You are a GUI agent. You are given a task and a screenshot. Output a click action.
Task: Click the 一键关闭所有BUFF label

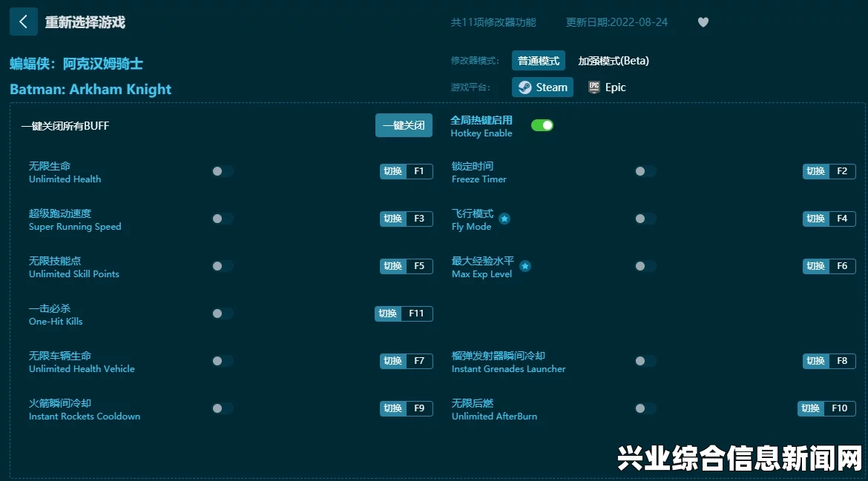(65, 126)
